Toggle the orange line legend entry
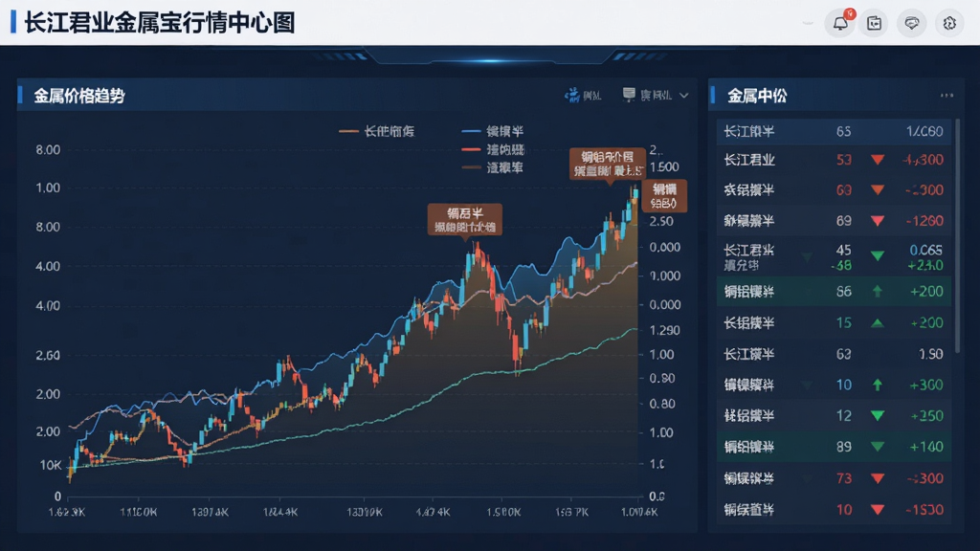Screen dimensions: 980x551 pyautogui.click(x=377, y=131)
